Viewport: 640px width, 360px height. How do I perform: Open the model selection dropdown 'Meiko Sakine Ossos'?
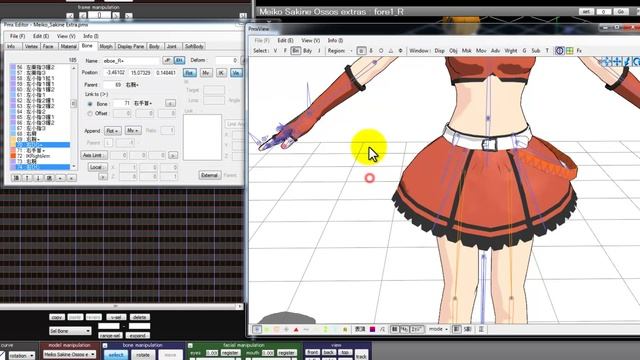click(69, 354)
